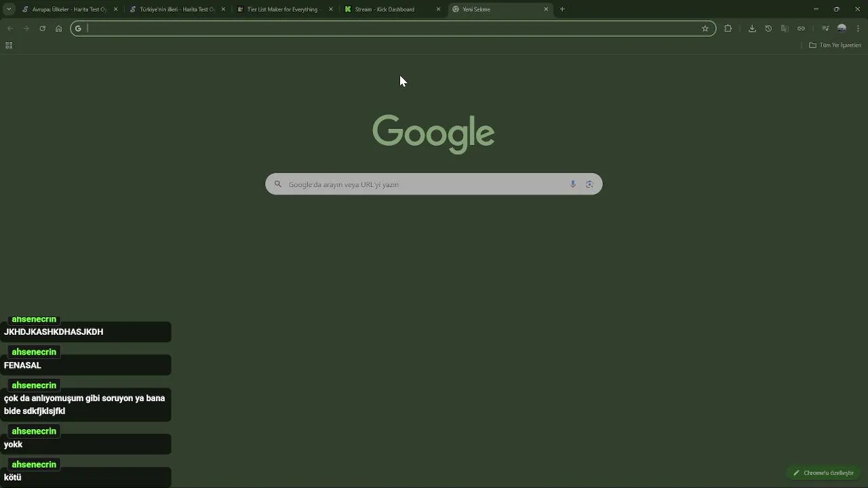Open the Downloads tray icon

pos(752,28)
